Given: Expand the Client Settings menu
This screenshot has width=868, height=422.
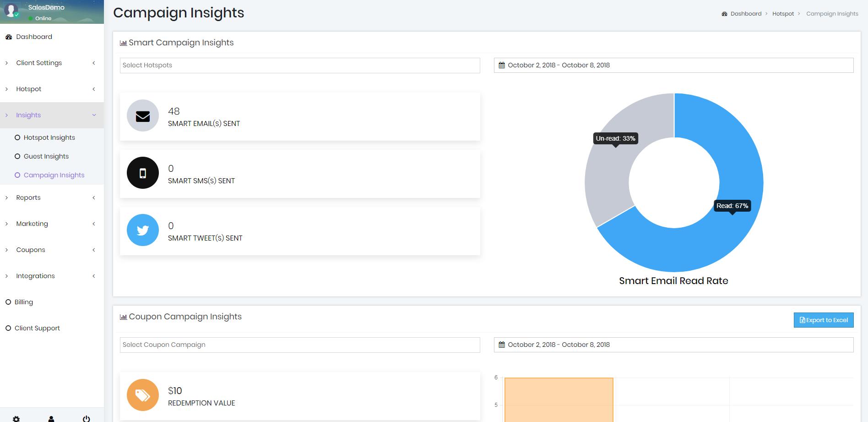Looking at the screenshot, I should click(39, 63).
